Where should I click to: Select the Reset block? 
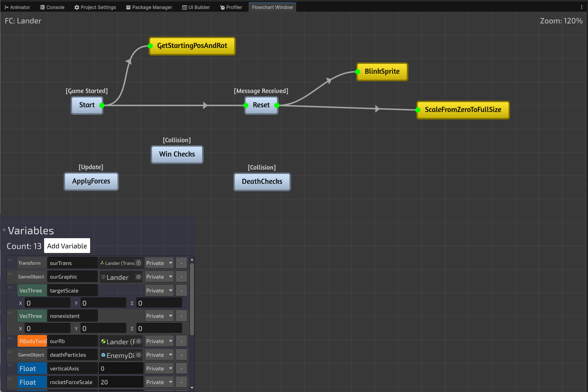[x=261, y=105]
